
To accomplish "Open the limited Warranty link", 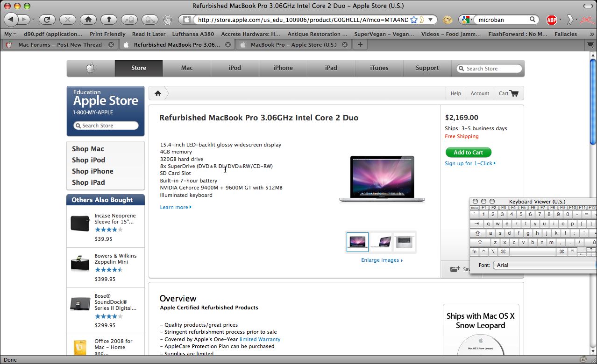I will [260, 339].
